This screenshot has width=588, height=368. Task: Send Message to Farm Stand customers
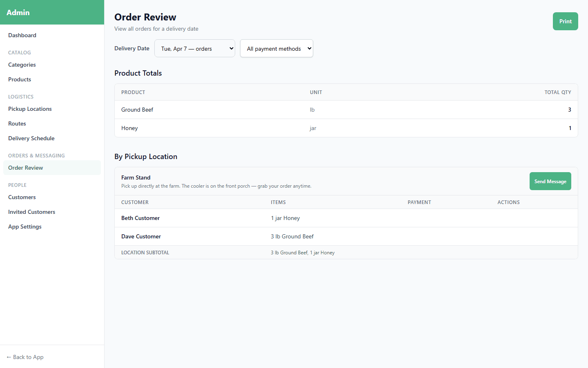550,181
